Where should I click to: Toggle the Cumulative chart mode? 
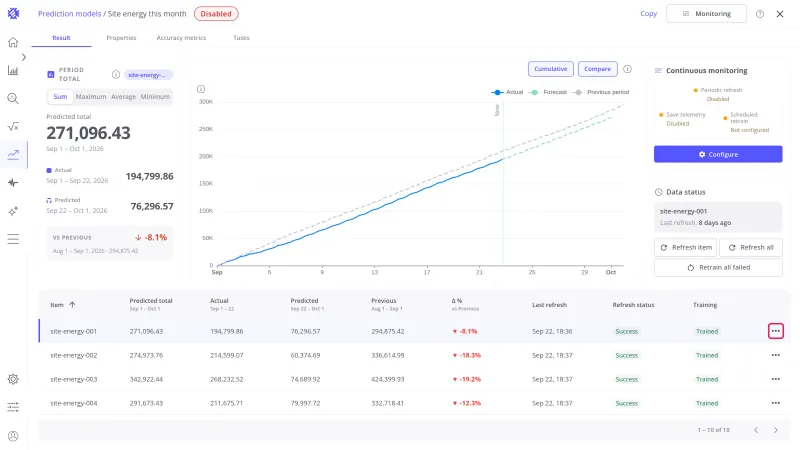[551, 69]
